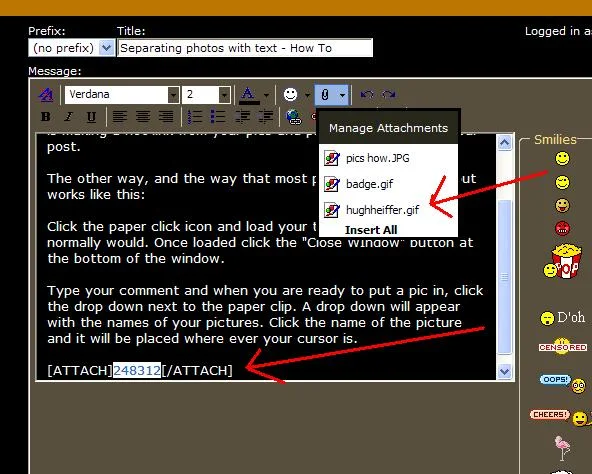The width and height of the screenshot is (592, 474).
Task: Click the word "post." in the message
Action: (64, 147)
